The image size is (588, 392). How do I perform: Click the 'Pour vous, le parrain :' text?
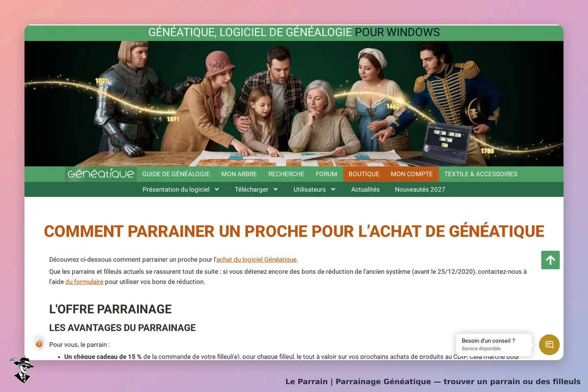click(x=79, y=344)
